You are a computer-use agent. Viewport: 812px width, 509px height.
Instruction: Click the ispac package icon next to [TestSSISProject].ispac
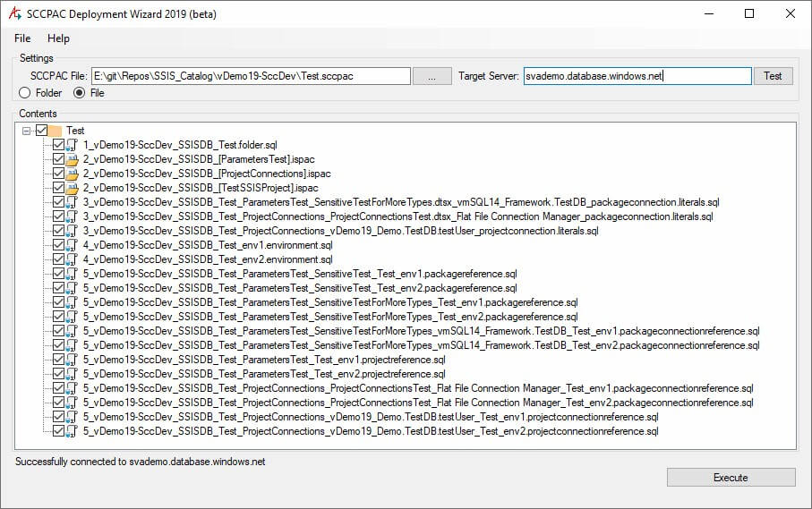click(x=72, y=188)
